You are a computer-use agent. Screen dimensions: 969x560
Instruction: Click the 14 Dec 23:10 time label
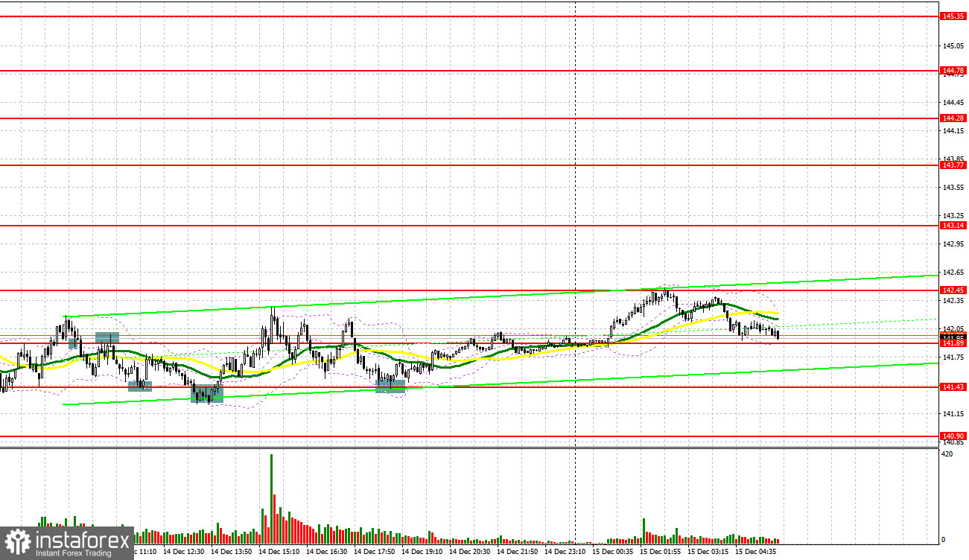point(565,552)
